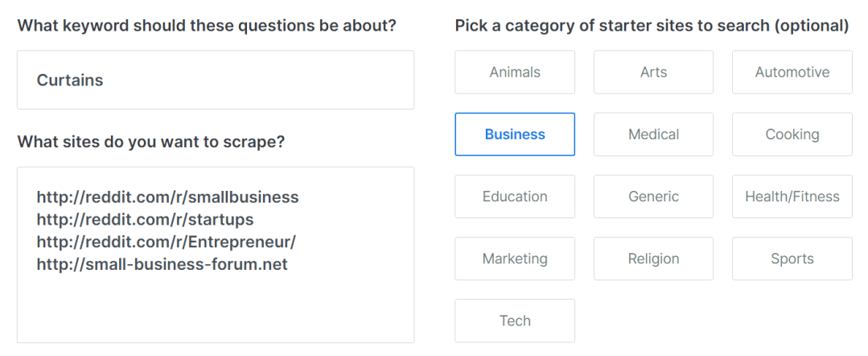
Task: Click the reddit.com/r/Entrepreneur/ URL line
Action: (167, 242)
